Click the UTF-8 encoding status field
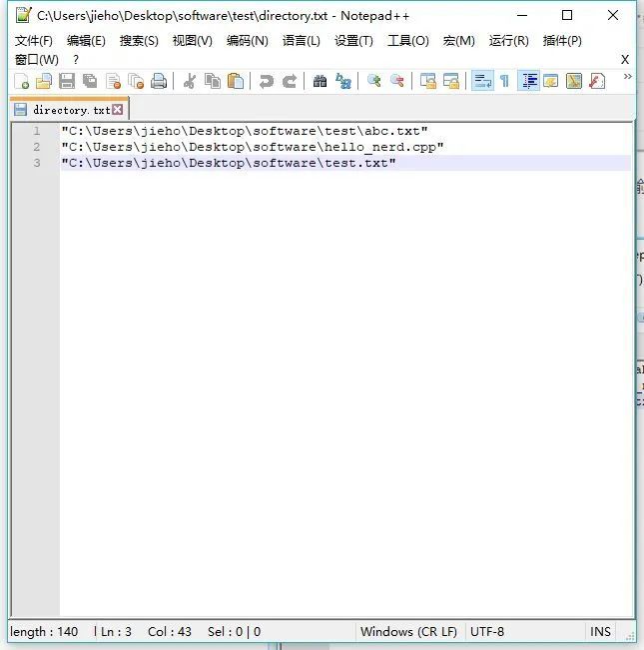This screenshot has height=650, width=644. coord(487,632)
